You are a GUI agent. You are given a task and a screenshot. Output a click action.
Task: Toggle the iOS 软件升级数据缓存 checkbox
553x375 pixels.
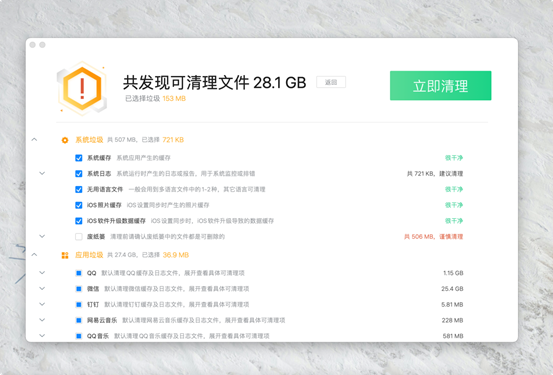[x=79, y=221]
